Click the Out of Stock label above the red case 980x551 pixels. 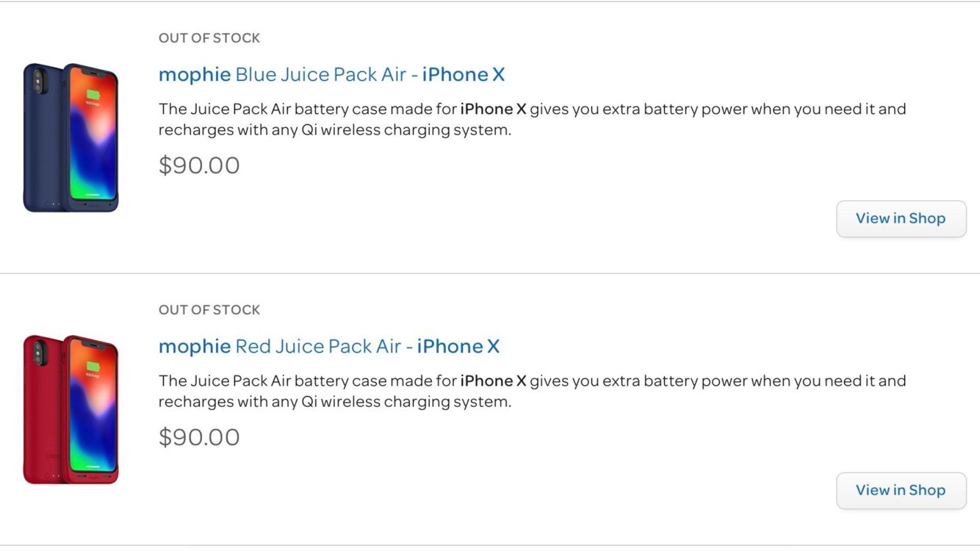[x=209, y=310]
